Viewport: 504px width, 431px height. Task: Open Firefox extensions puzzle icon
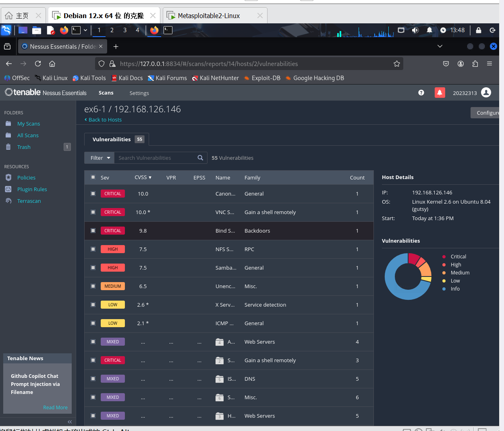475,64
